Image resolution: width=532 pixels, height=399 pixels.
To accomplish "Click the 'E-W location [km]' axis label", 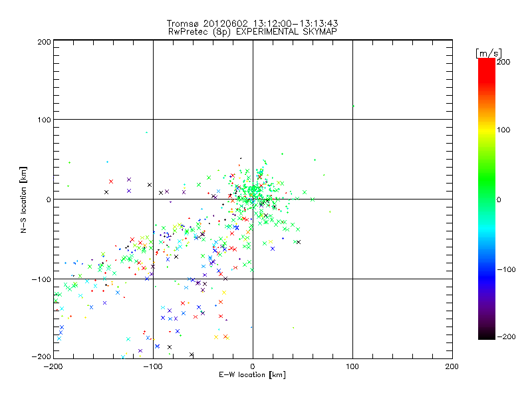I will [x=252, y=375].
